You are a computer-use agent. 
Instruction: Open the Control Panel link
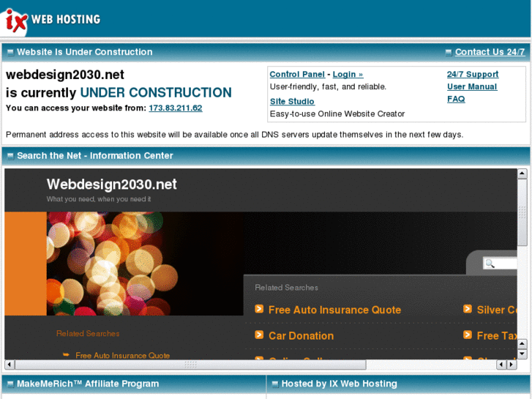pyautogui.click(x=297, y=75)
